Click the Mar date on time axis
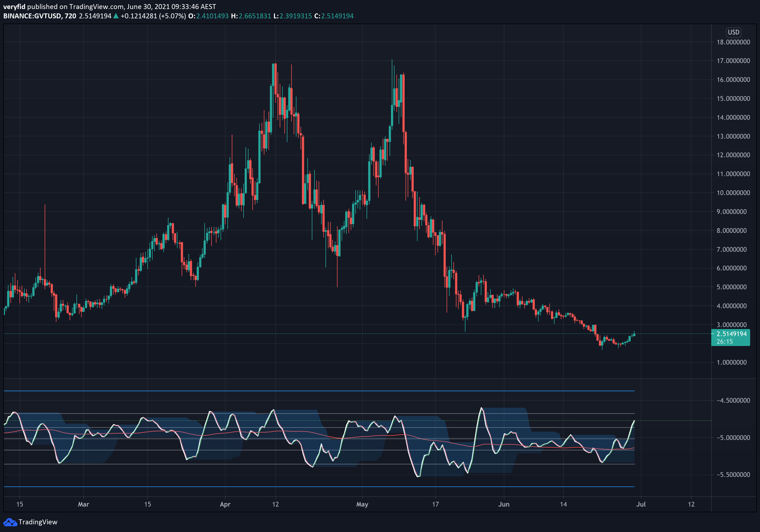Viewport: 760px width, 532px height. pyautogui.click(x=83, y=504)
